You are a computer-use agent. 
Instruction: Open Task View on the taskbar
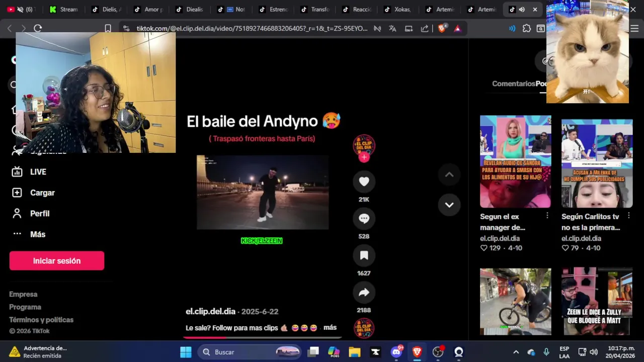(x=313, y=352)
